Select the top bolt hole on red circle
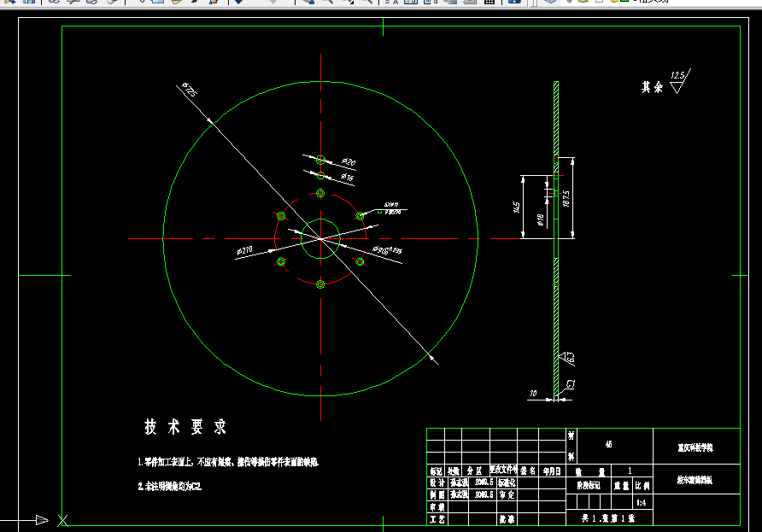Viewport: 762px width, 532px height. (x=319, y=193)
